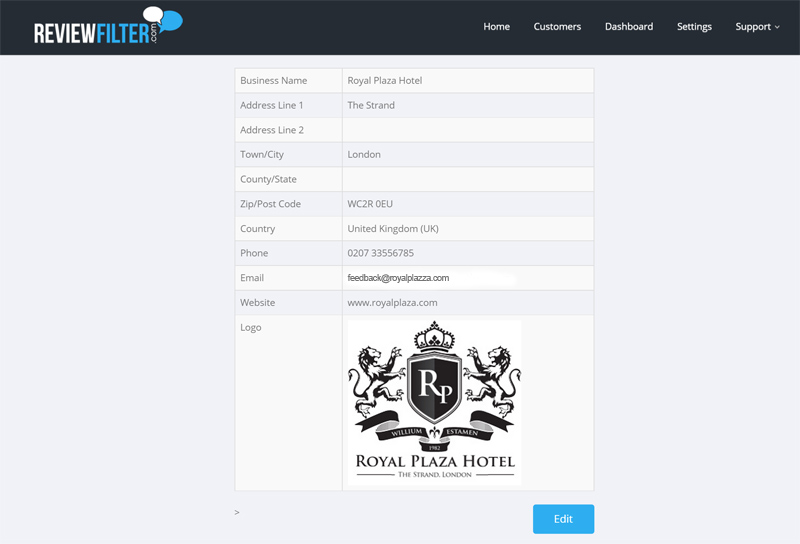Open the Home menu item

click(x=496, y=27)
